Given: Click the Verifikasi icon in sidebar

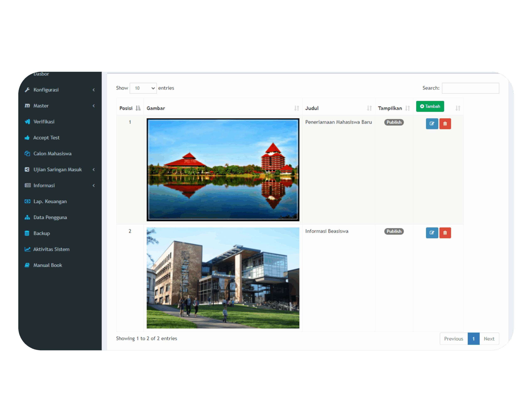Looking at the screenshot, I should click(x=27, y=121).
